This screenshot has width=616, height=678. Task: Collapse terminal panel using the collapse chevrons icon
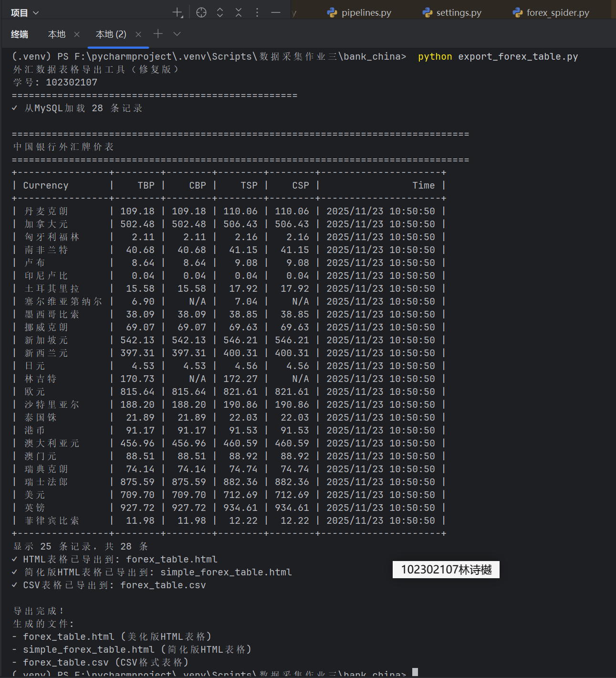click(238, 12)
